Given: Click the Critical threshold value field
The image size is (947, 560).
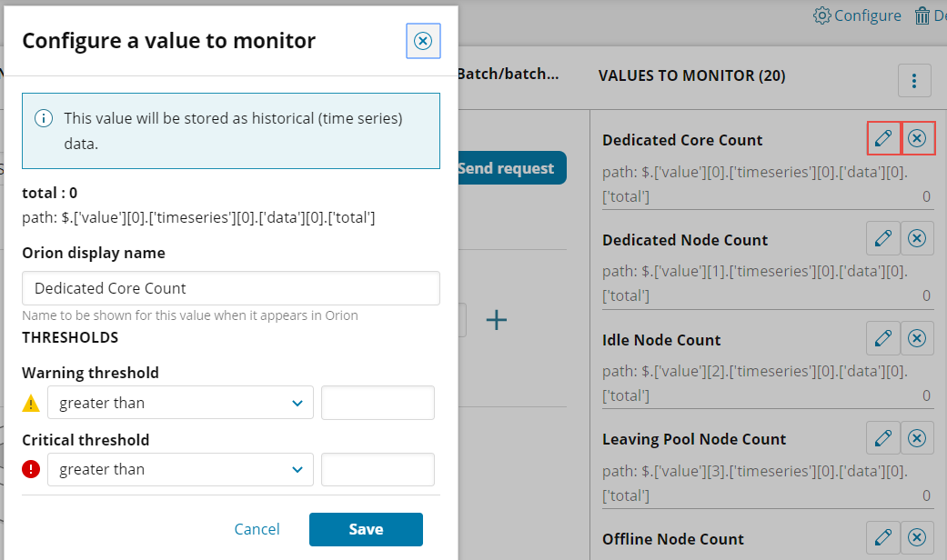Looking at the screenshot, I should point(378,470).
